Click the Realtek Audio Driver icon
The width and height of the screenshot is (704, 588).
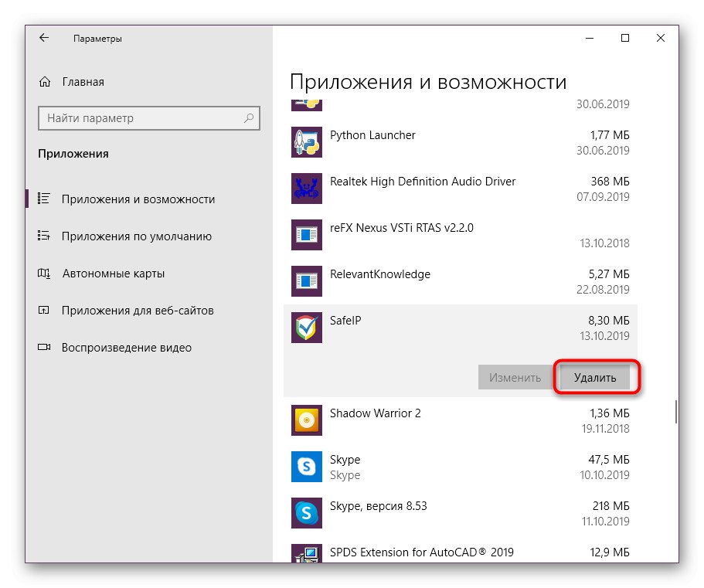306,189
